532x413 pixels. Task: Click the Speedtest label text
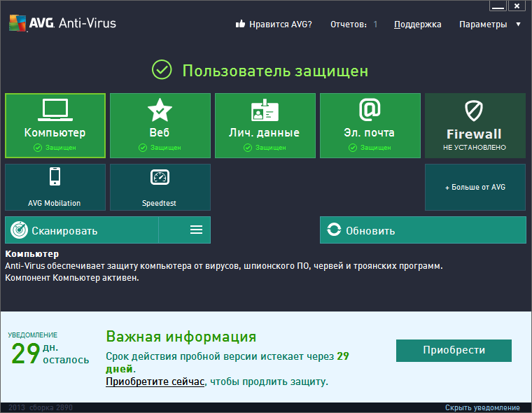click(x=159, y=203)
